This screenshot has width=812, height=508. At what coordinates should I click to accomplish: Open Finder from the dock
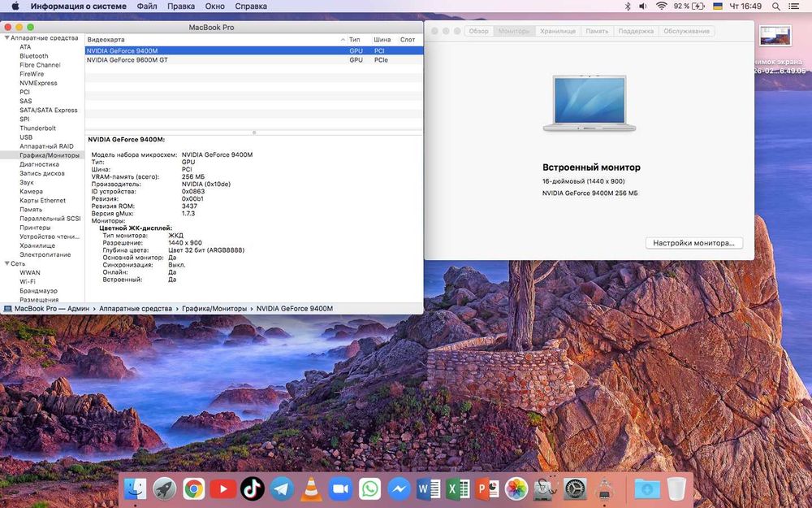pos(135,488)
